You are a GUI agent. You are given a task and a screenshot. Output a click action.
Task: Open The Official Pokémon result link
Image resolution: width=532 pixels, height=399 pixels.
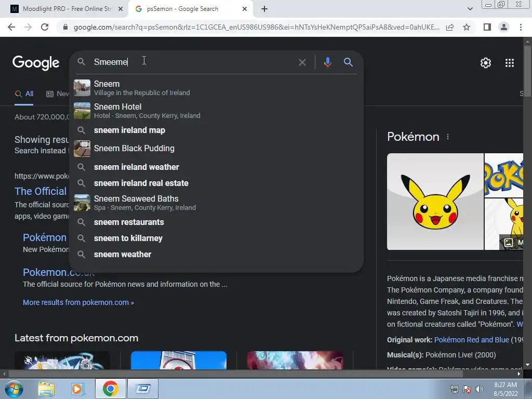point(41,191)
